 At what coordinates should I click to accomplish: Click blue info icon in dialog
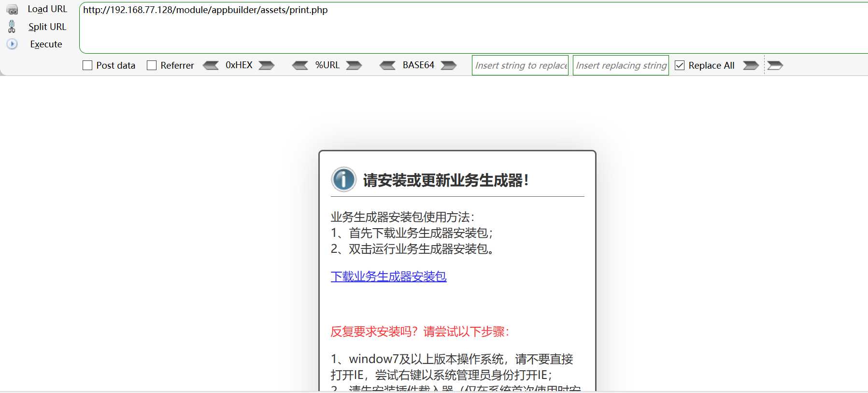(343, 180)
